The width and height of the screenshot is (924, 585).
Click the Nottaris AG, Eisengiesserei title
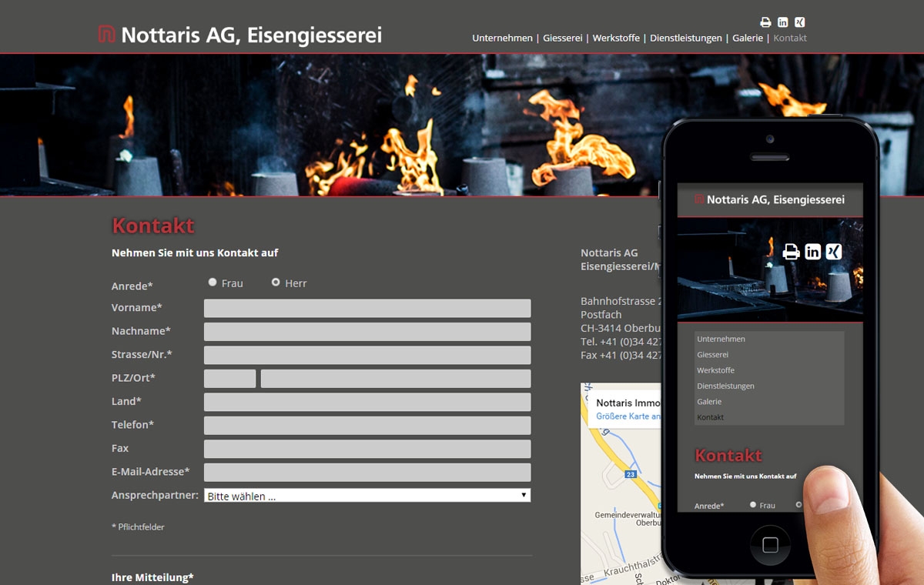coord(251,35)
